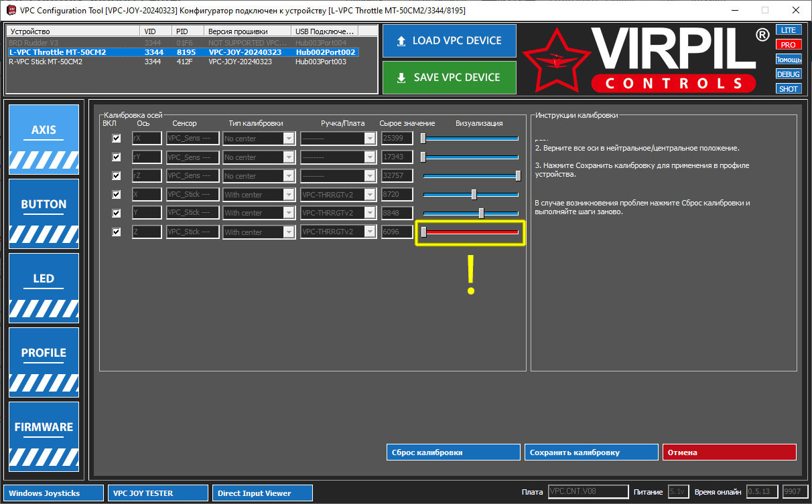The image size is (812, 504).
Task: Click the VID column header
Action: pos(157,31)
